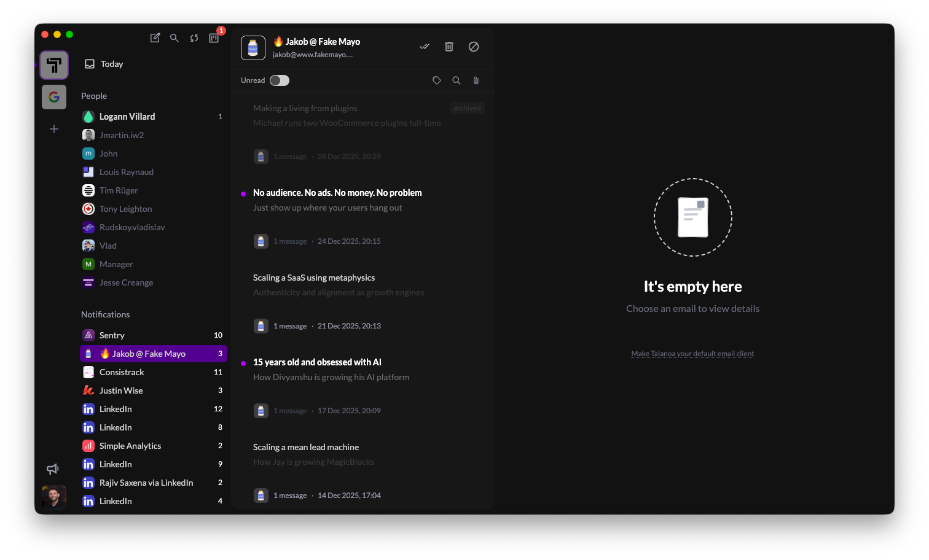The width and height of the screenshot is (929, 560).
Task: Select Logann Villard in People list
Action: 127,117
